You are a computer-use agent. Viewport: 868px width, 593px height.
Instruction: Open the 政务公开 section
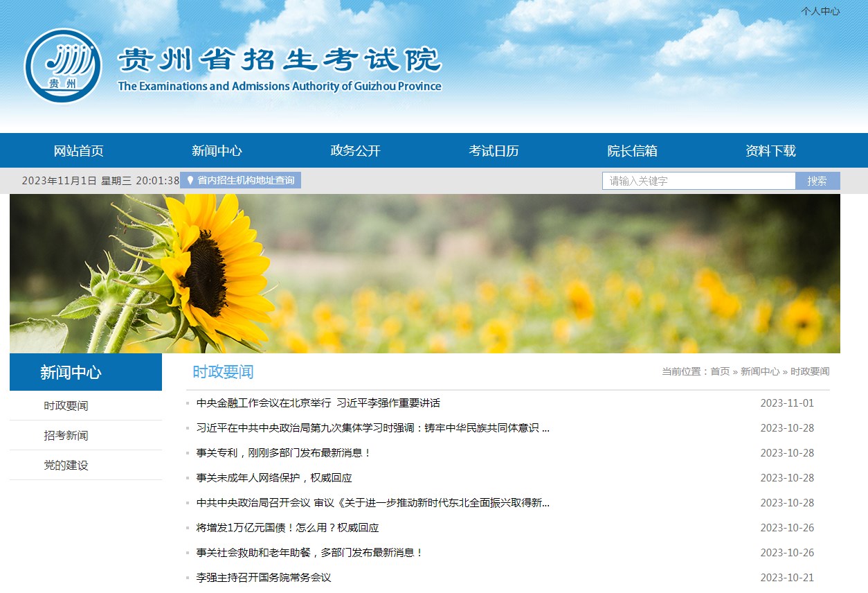point(354,150)
